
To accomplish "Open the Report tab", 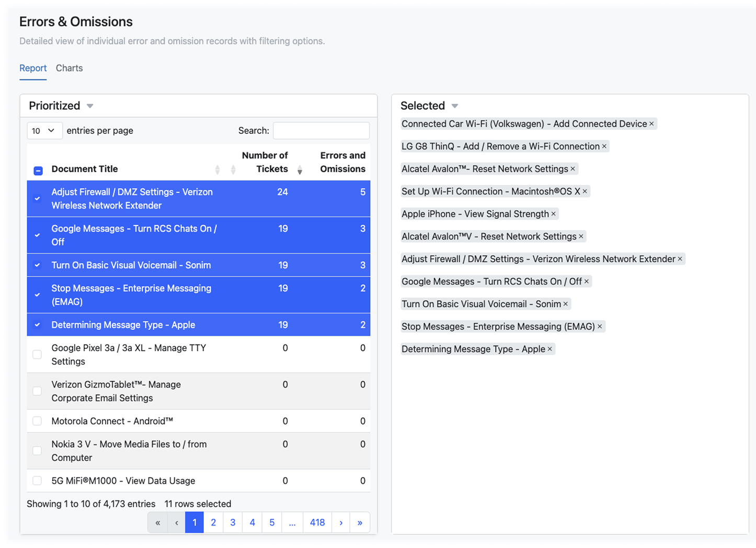I will pyautogui.click(x=33, y=68).
